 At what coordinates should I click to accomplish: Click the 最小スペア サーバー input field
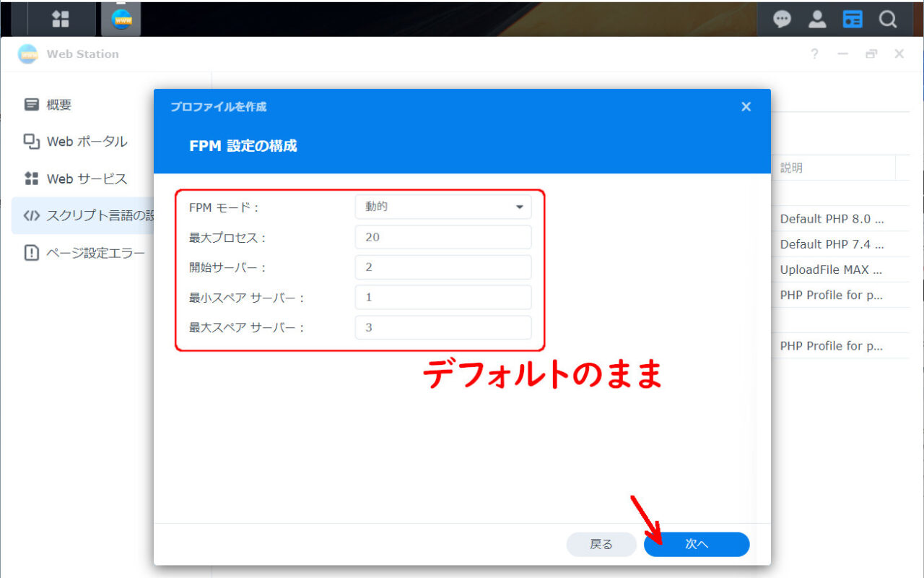click(x=443, y=297)
